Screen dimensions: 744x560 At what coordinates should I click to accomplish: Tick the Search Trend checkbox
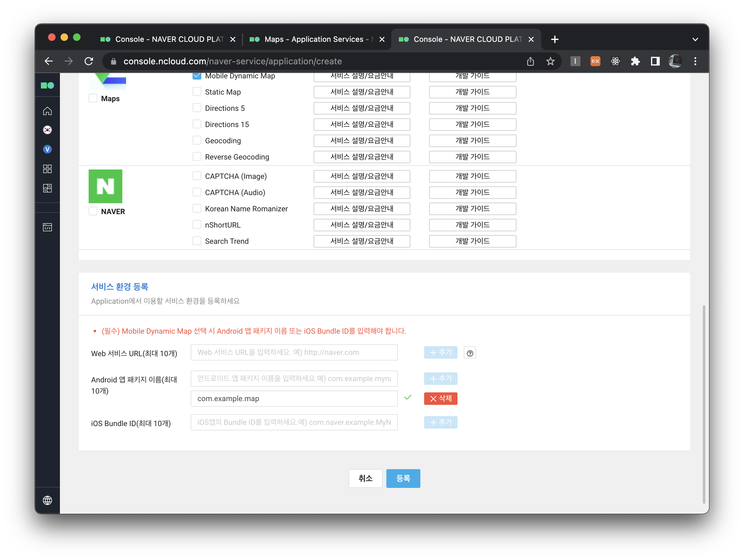(x=197, y=241)
